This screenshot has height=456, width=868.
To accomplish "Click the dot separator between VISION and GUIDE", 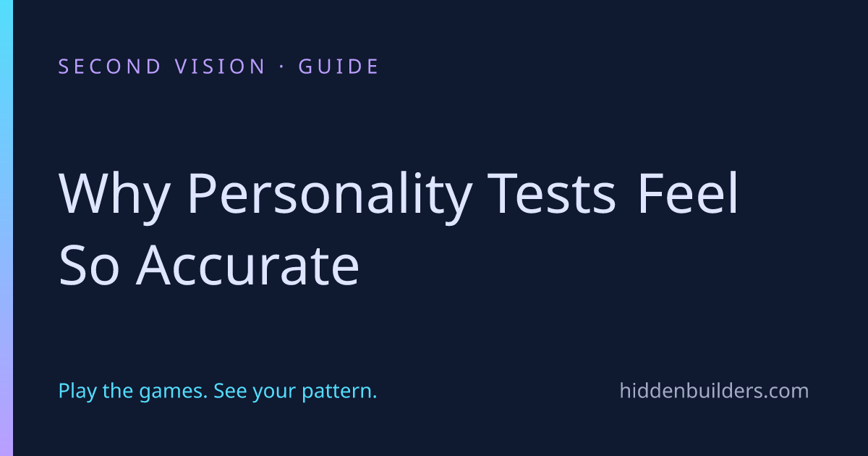I will [282, 67].
